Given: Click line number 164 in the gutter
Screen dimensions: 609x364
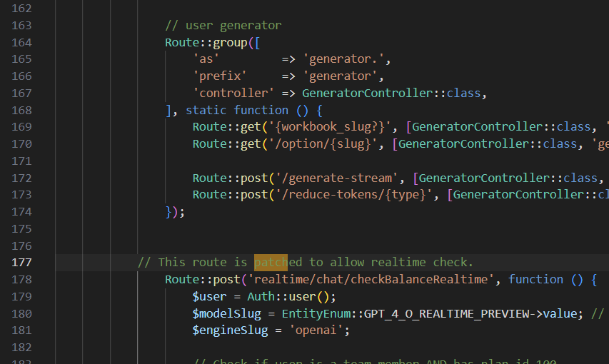Looking at the screenshot, I should point(22,42).
